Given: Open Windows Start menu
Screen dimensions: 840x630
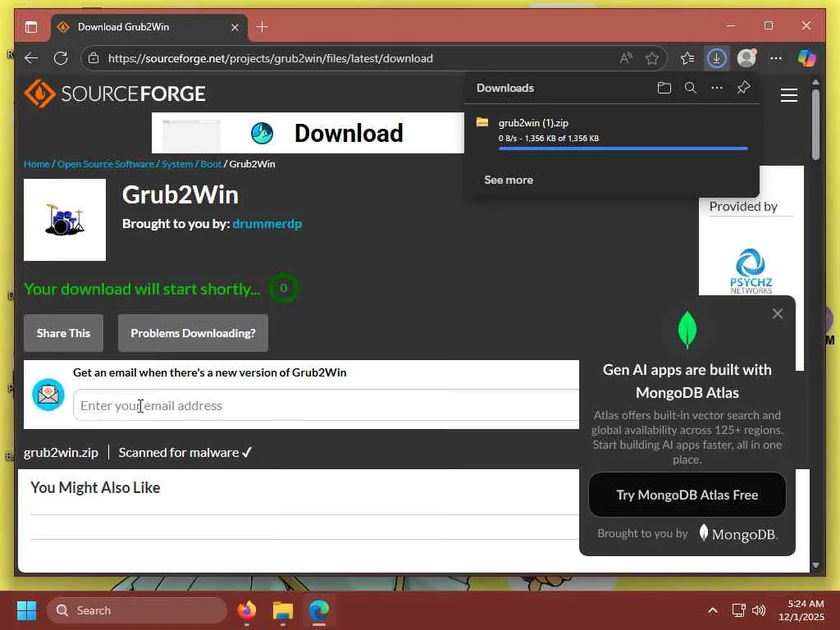Looking at the screenshot, I should click(x=26, y=610).
